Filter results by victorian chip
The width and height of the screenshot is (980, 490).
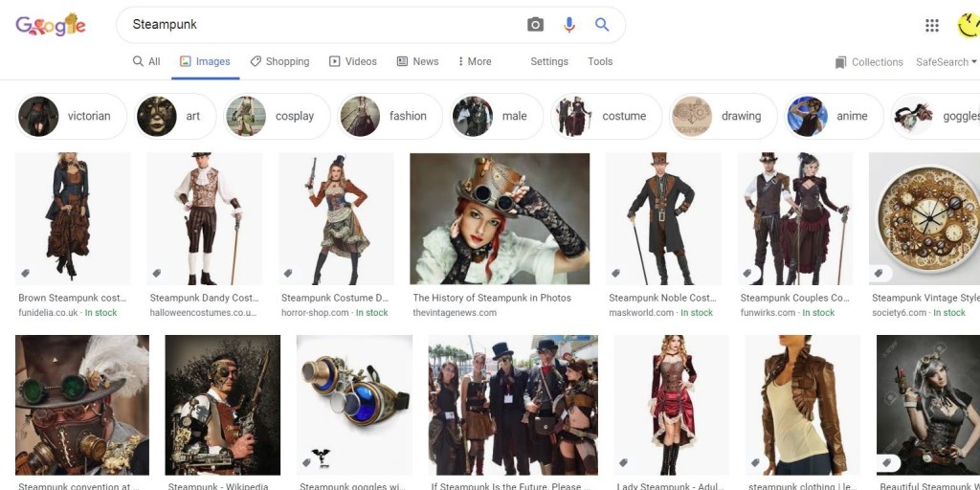pyautogui.click(x=72, y=116)
